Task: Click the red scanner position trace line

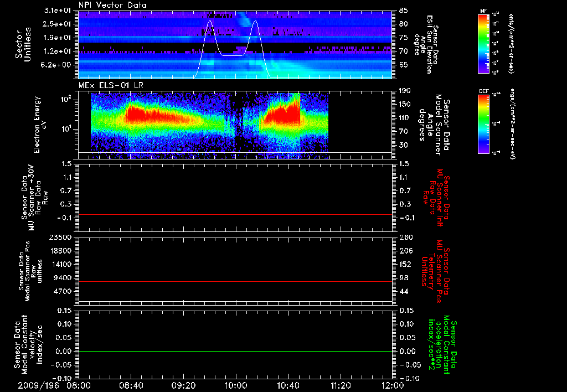Action: [235, 281]
